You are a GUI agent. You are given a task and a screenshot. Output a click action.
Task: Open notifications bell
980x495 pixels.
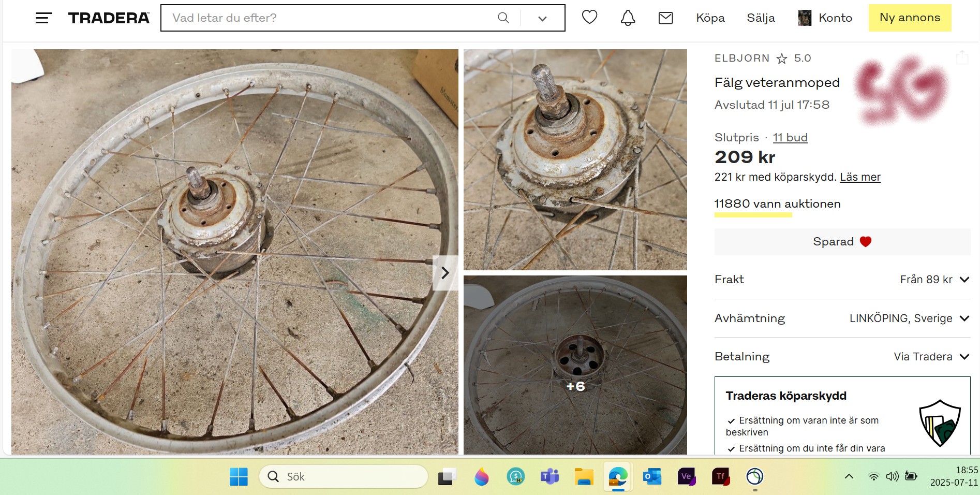[628, 18]
